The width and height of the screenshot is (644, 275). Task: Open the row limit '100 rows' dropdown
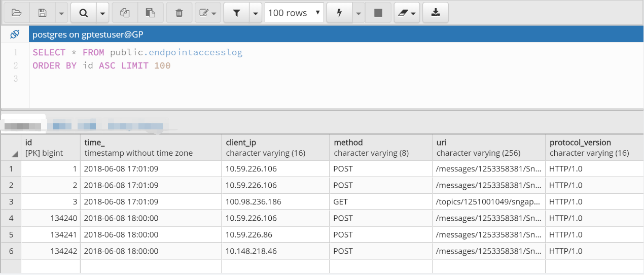[x=294, y=13]
